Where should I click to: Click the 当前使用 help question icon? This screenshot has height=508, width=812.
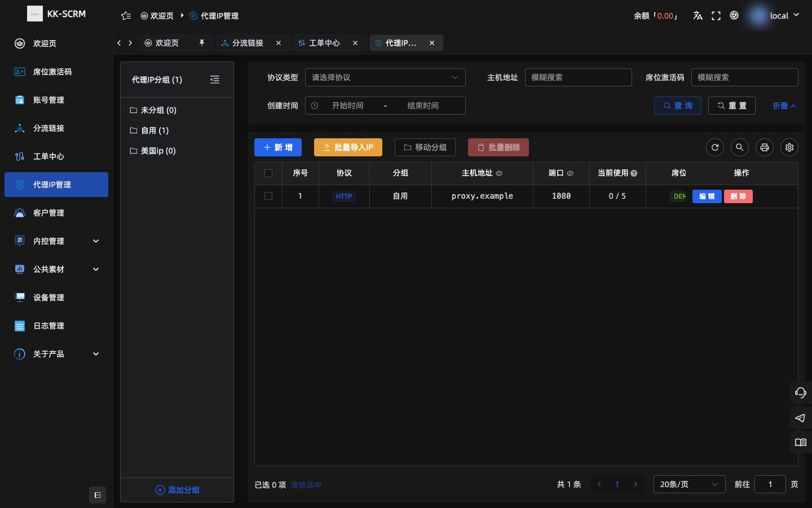(x=634, y=173)
